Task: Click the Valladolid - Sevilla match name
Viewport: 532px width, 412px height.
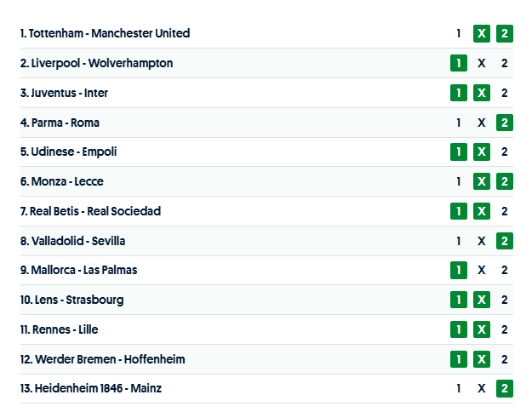Action: pos(78,241)
